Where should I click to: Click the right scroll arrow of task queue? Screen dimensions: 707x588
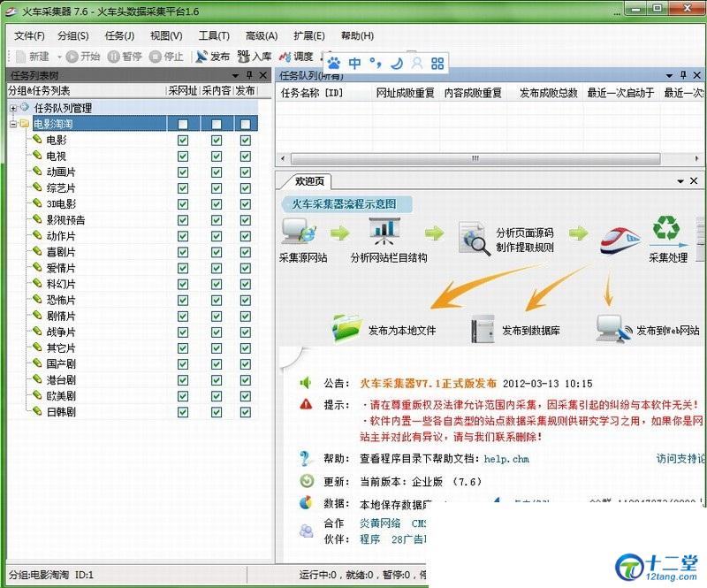[696, 158]
